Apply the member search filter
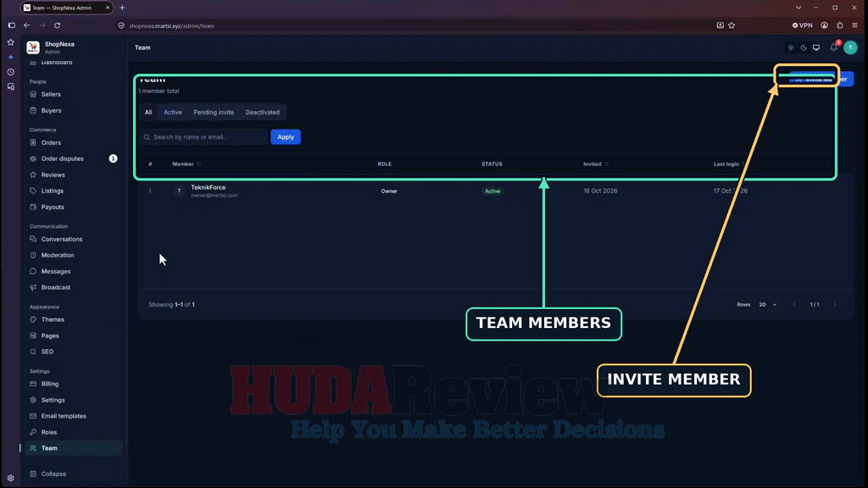The image size is (868, 488). point(286,136)
